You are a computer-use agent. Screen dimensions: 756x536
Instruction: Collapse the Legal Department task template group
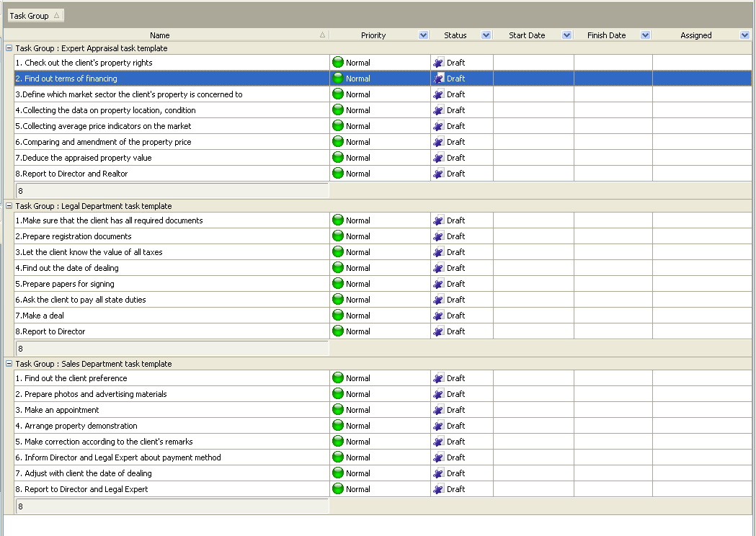[9, 206]
